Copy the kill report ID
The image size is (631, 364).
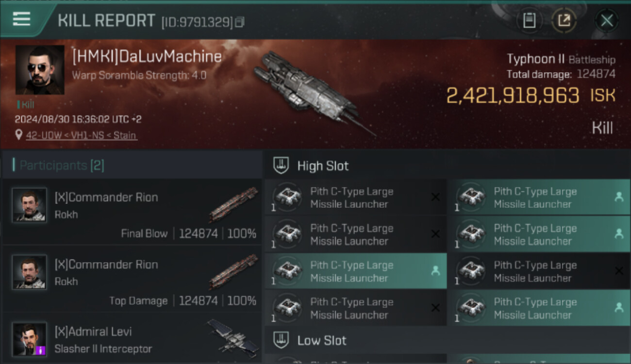pyautogui.click(x=239, y=22)
